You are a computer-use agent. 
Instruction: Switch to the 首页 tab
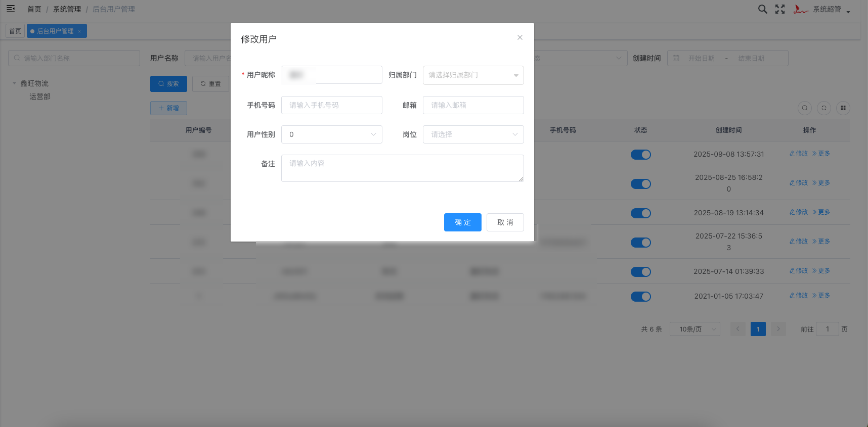point(15,31)
